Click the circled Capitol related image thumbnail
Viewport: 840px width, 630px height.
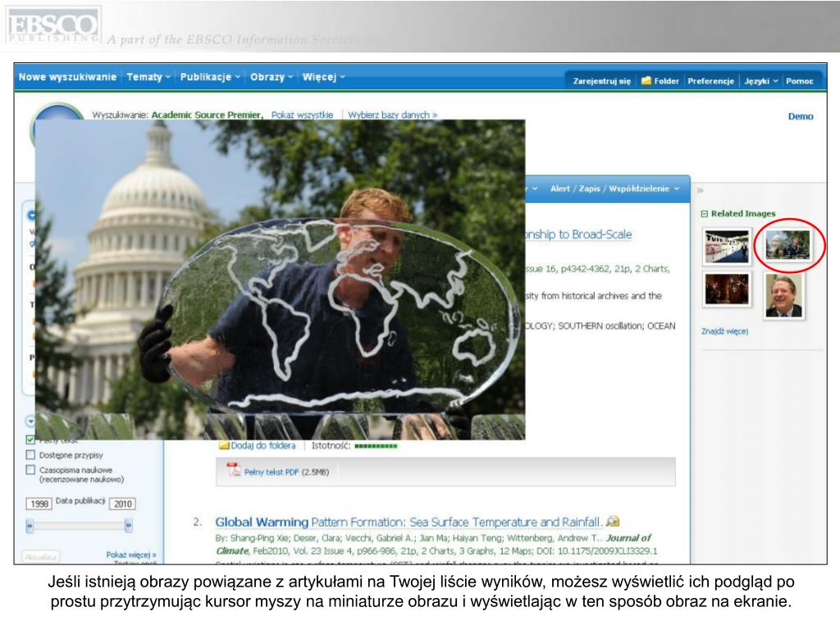[787, 244]
